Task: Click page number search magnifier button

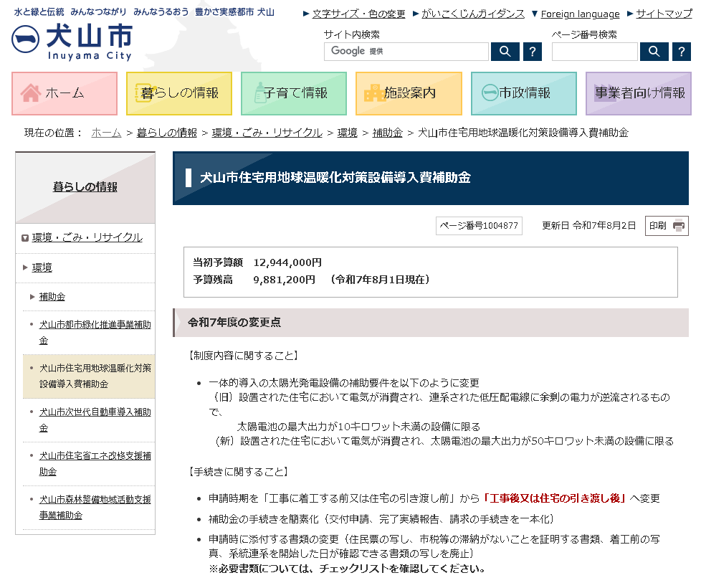Action: tap(654, 52)
